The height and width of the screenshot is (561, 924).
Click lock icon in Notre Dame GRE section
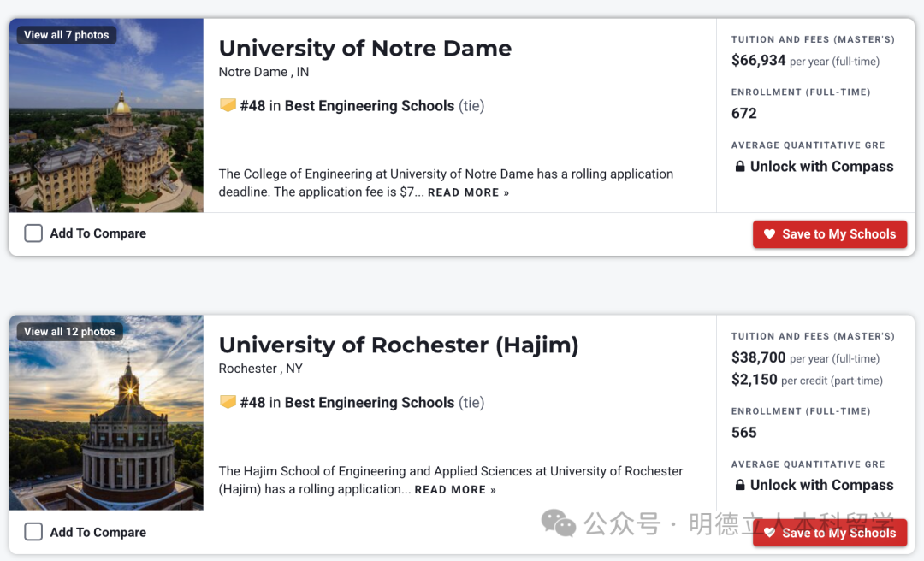tap(739, 166)
